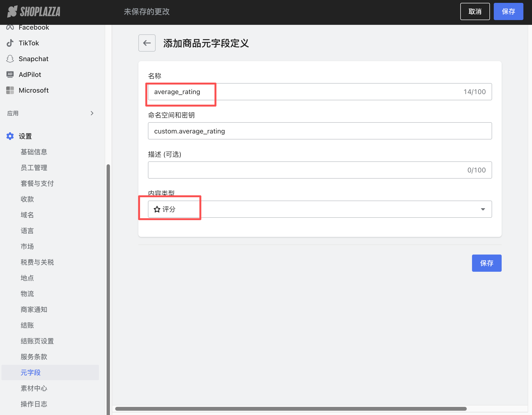This screenshot has width=532, height=415.
Task: Click the 0/100 character counter
Action: 477,170
